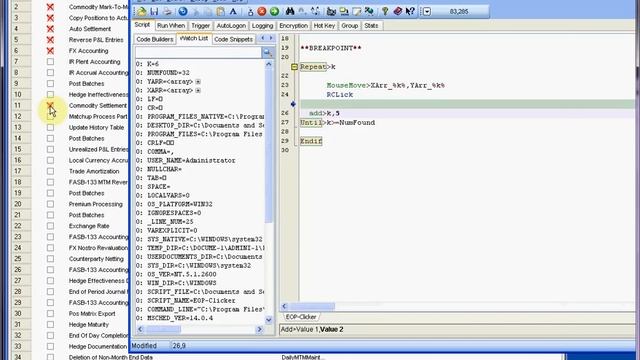Screen dimensions: 640x360
Task: Click the monitor icon left of notepad icon
Action: pyautogui.click(x=344, y=11)
